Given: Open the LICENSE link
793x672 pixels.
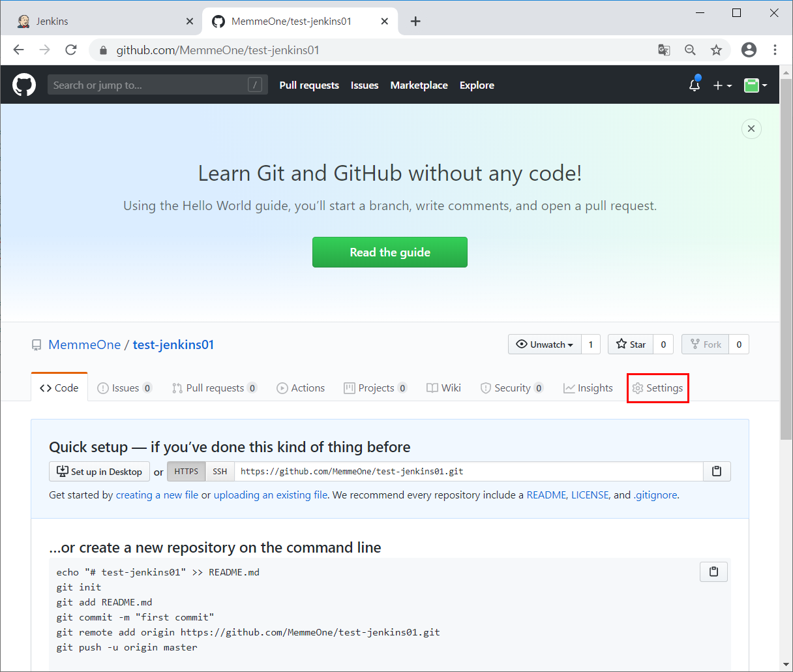Looking at the screenshot, I should pyautogui.click(x=590, y=495).
